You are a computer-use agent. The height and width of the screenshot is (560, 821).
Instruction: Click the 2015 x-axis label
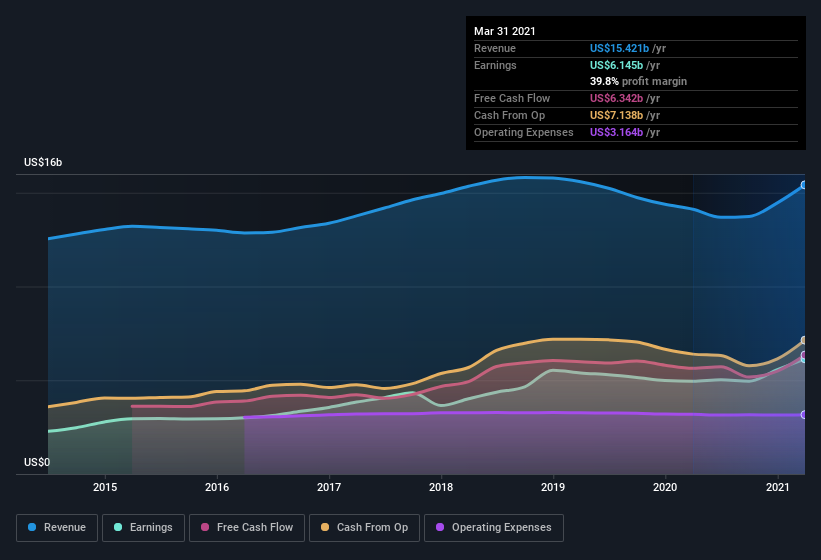point(105,487)
